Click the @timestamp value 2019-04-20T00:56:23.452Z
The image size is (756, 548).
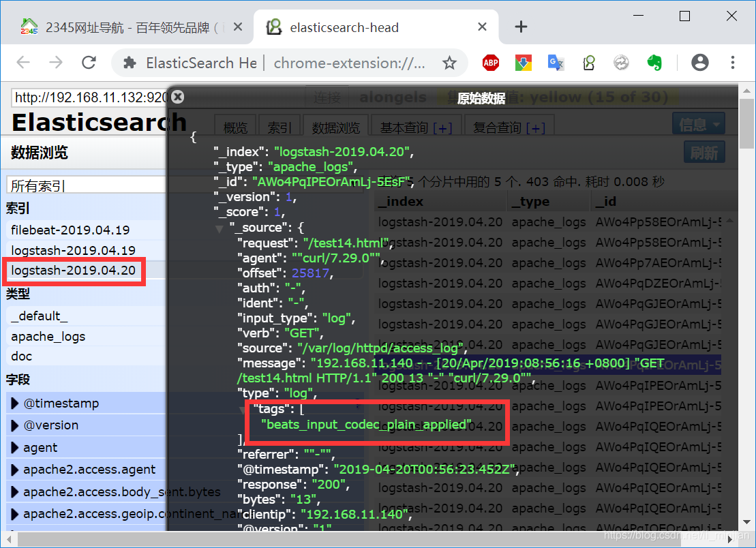(x=425, y=470)
